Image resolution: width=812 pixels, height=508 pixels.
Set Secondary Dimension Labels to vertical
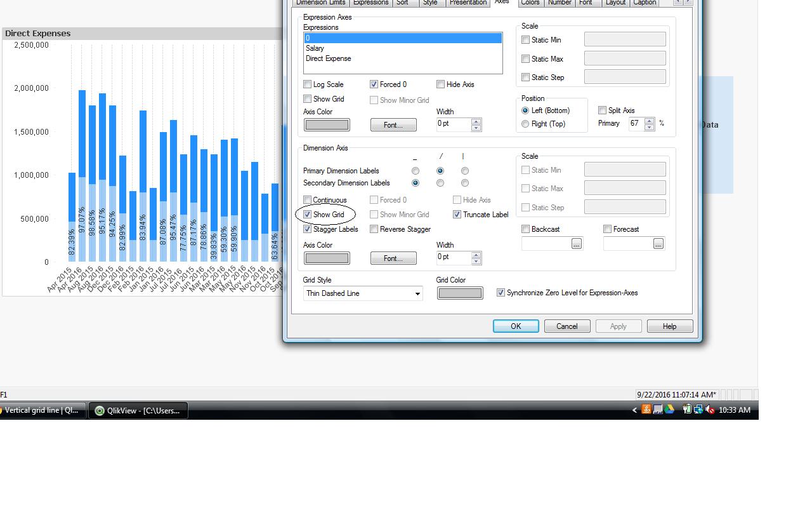465,183
